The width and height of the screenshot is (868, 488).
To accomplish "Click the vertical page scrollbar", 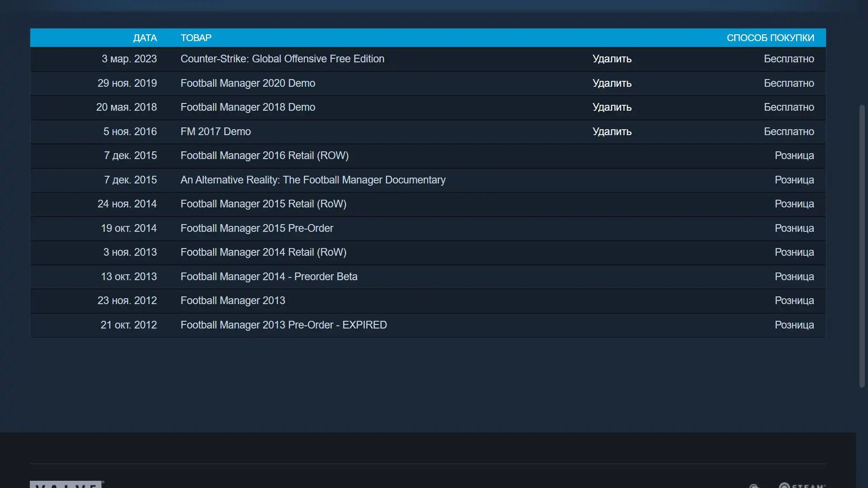I will click(862, 246).
